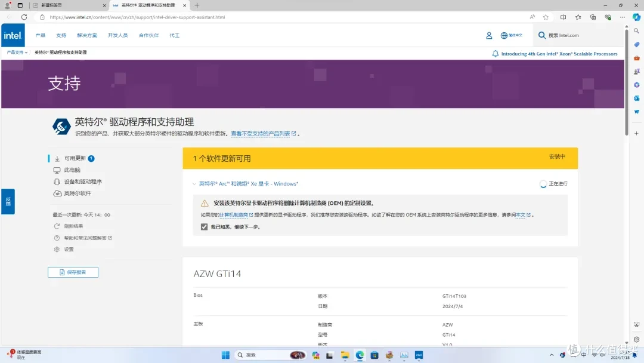644x363 pixels.
Task: Switch to the new tab page tab
Action: [x=68, y=5]
